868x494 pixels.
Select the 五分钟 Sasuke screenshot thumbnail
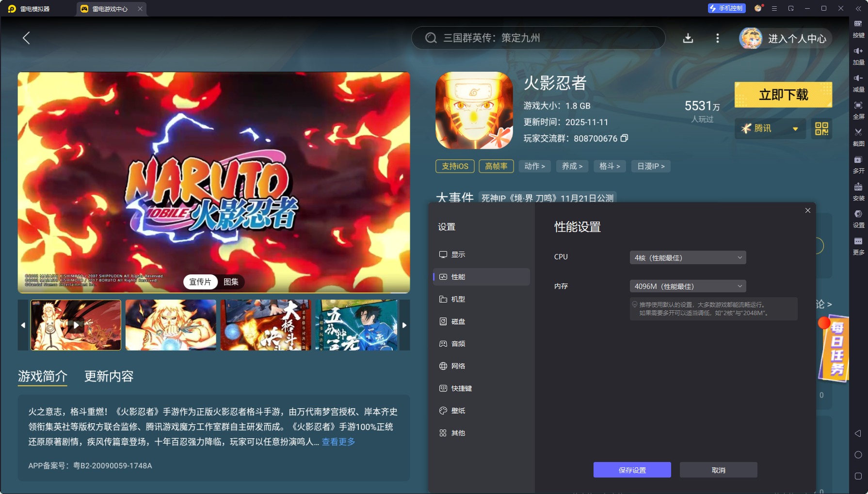(x=356, y=325)
